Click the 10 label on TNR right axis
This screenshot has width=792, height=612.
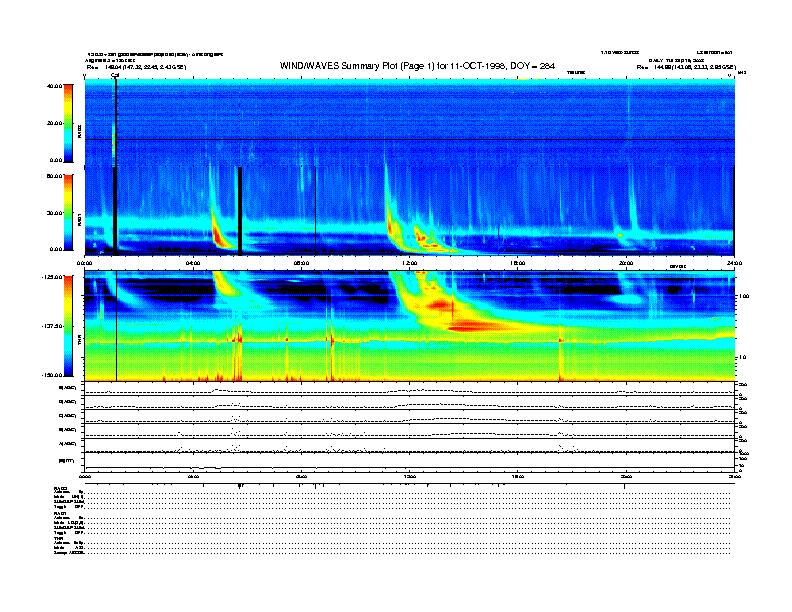742,357
